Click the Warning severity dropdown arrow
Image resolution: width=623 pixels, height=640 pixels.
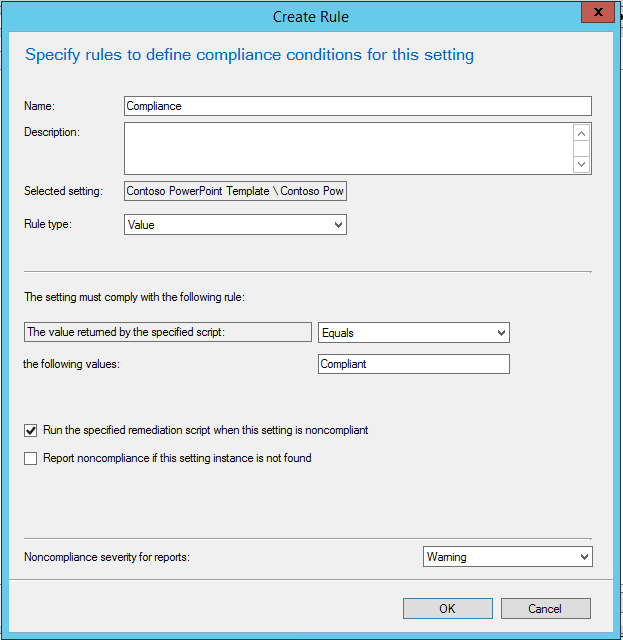tap(584, 557)
